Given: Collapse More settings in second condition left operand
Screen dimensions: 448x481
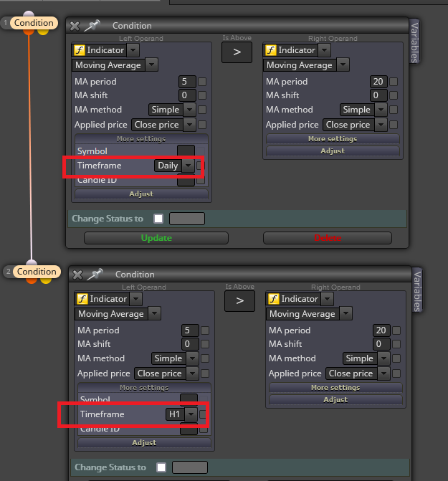Looking at the screenshot, I should (x=144, y=388).
